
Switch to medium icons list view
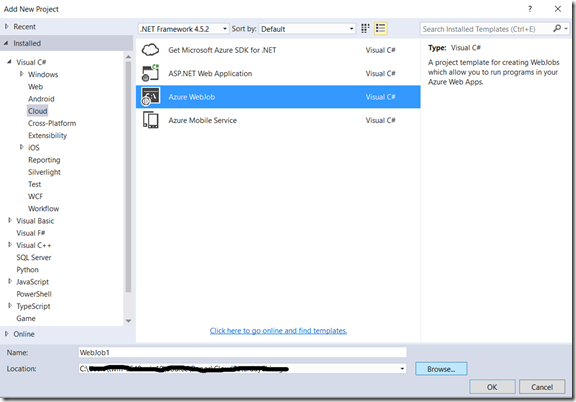click(380, 29)
